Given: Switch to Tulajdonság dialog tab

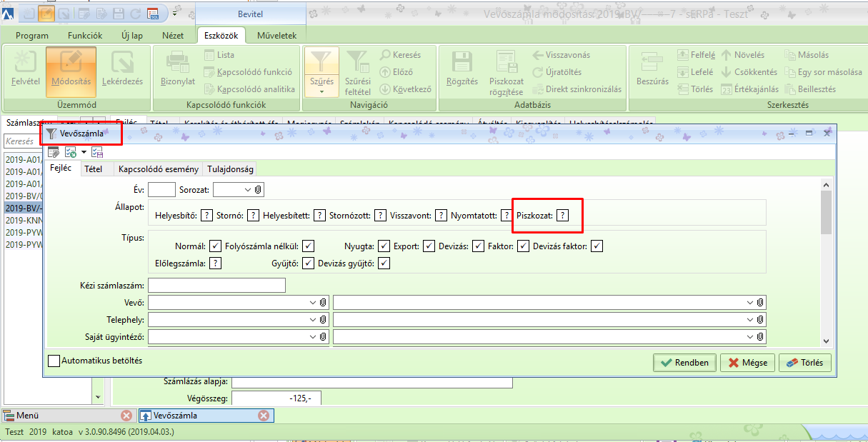Looking at the screenshot, I should (230, 169).
